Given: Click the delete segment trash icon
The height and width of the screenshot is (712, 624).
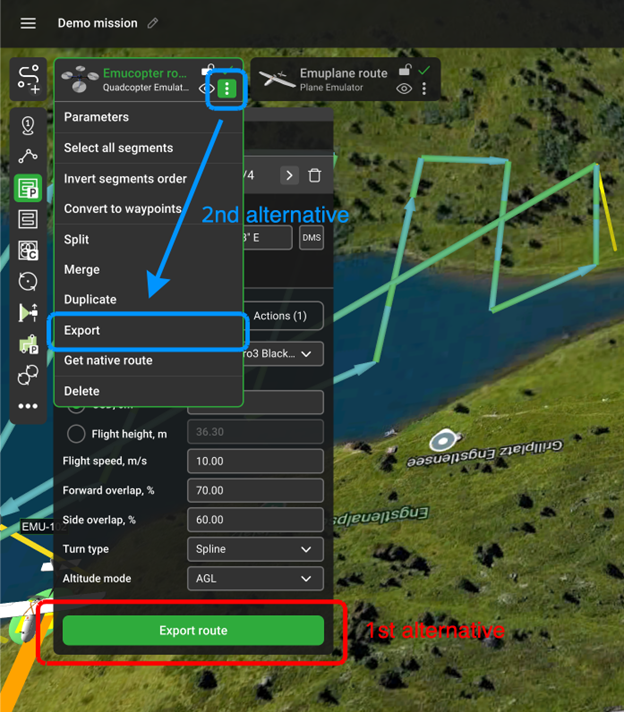Looking at the screenshot, I should point(315,176).
